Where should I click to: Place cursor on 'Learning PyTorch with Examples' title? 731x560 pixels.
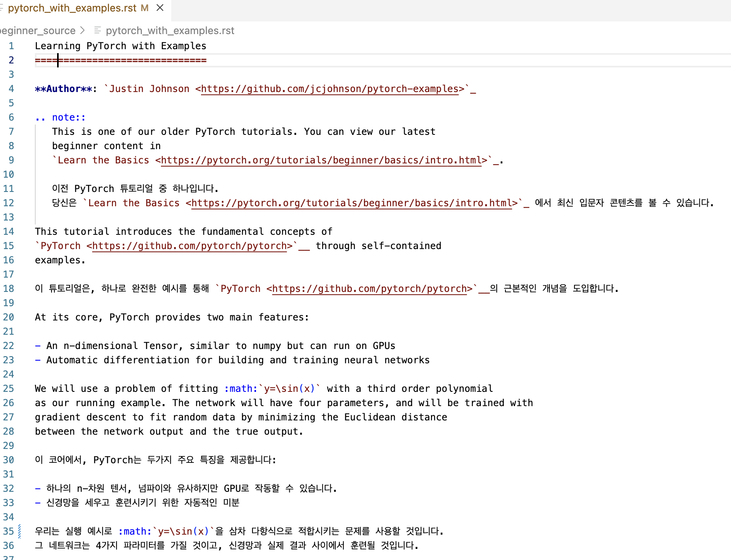coord(121,46)
